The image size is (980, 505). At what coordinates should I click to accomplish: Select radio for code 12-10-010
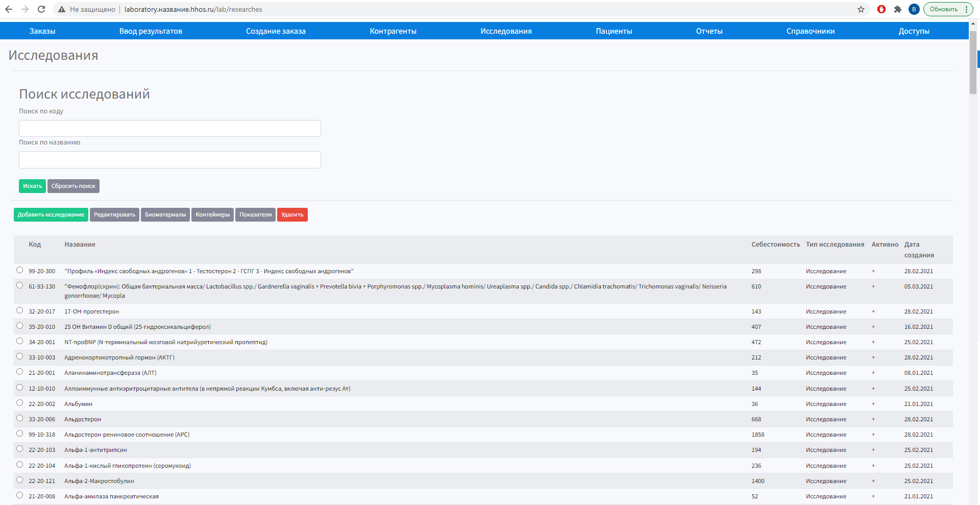coord(19,388)
